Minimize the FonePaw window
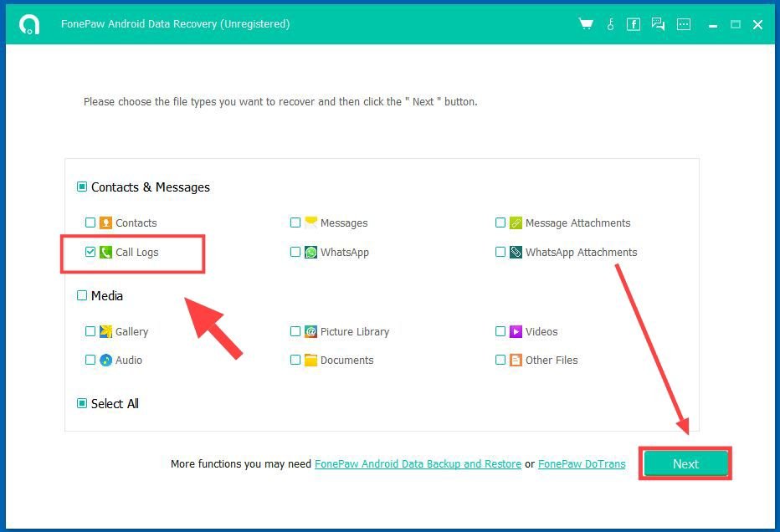 713,24
